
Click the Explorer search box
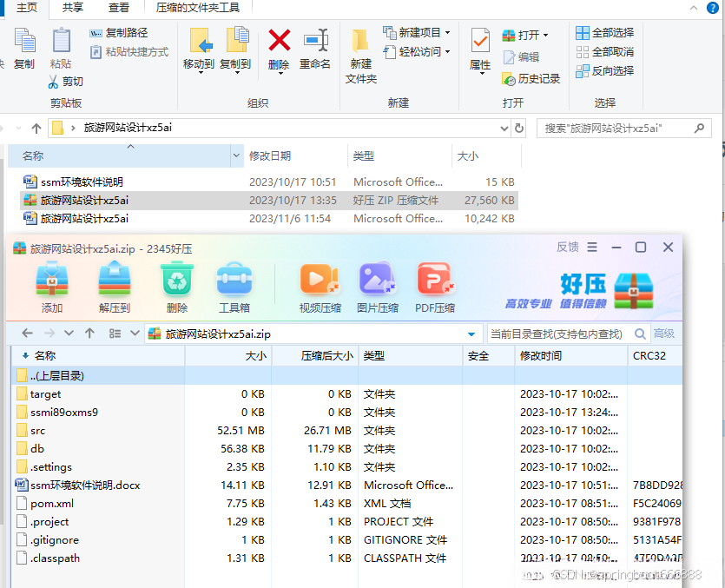click(623, 129)
